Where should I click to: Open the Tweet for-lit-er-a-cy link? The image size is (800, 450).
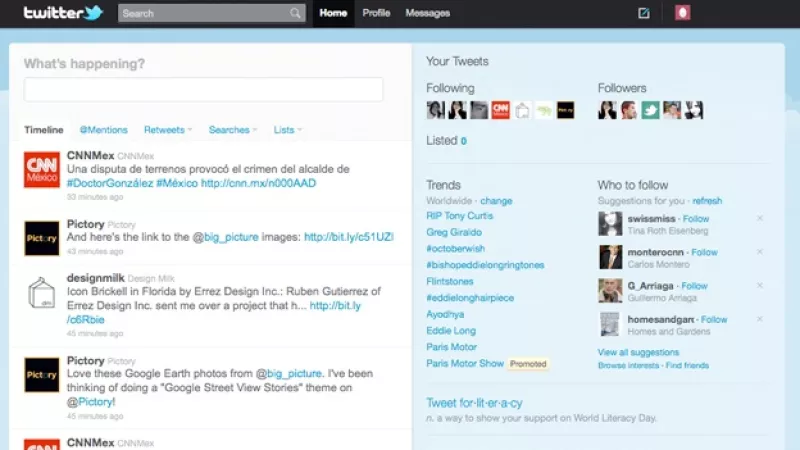474,403
